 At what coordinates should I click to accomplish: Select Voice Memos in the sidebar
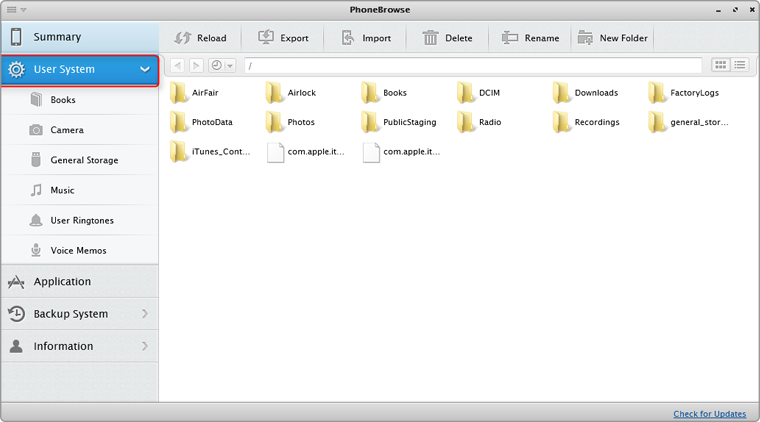tap(78, 250)
